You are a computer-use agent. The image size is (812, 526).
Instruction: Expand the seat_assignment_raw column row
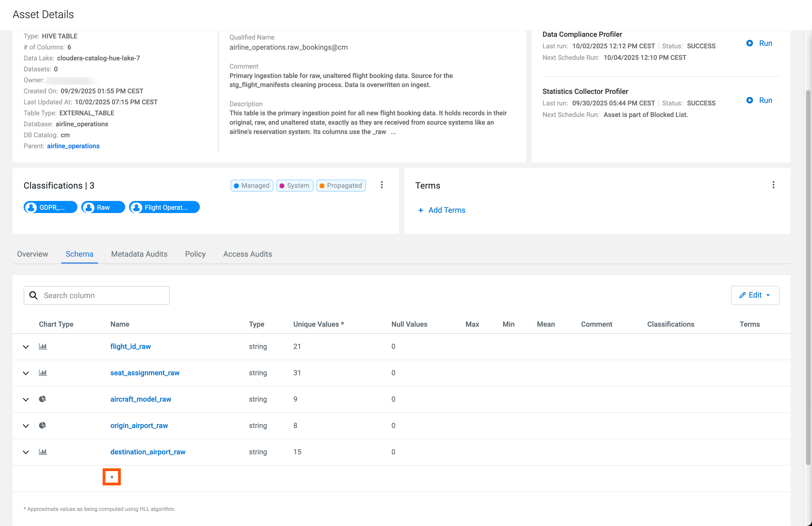(x=26, y=373)
